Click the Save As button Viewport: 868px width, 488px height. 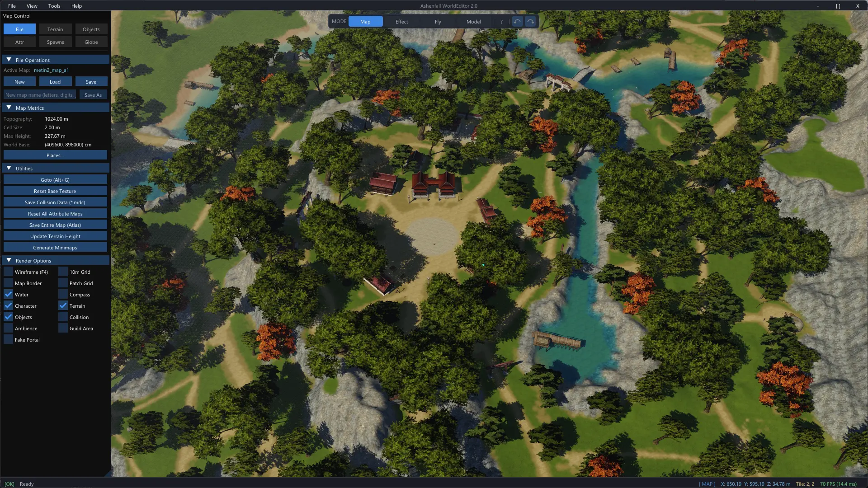93,95
